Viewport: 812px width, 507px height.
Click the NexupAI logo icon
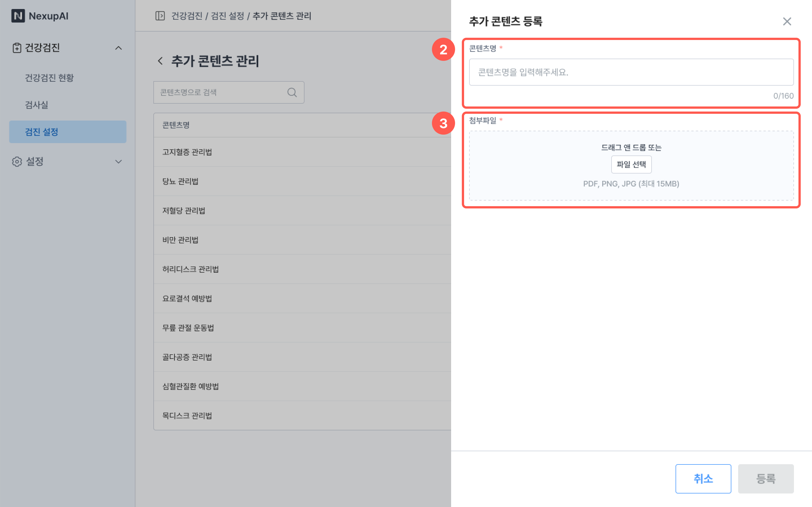pos(18,16)
